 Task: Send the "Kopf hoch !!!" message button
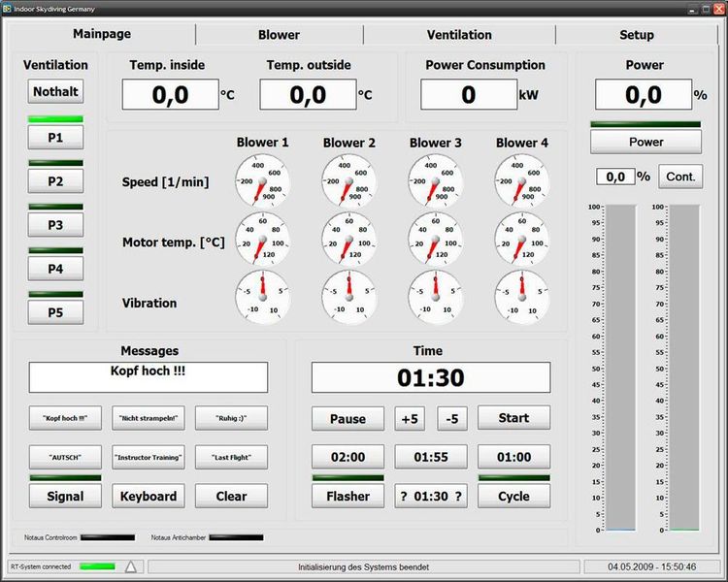click(x=65, y=418)
